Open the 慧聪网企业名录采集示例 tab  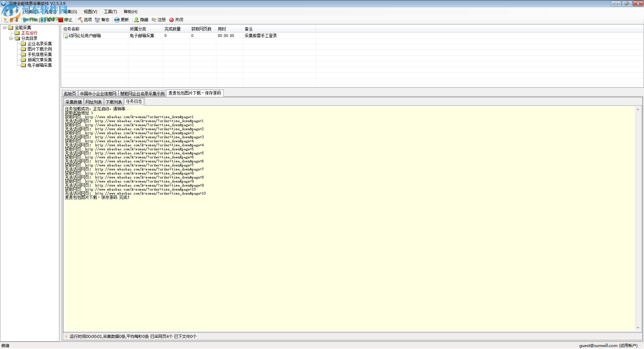click(x=142, y=94)
